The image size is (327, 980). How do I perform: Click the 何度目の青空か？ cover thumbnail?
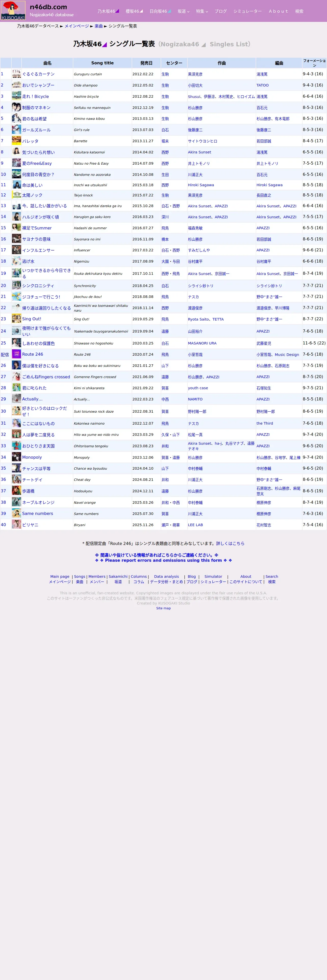[16, 174]
